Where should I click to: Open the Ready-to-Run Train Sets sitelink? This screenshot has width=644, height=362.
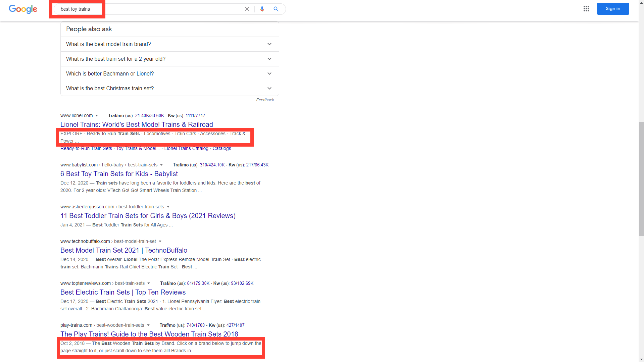click(86, 148)
